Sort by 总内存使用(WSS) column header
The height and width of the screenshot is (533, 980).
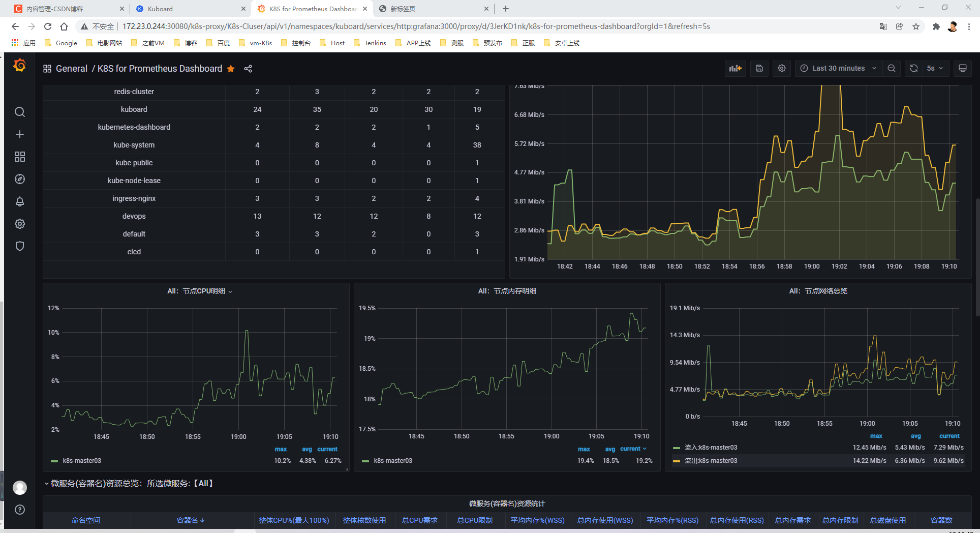pos(605,520)
